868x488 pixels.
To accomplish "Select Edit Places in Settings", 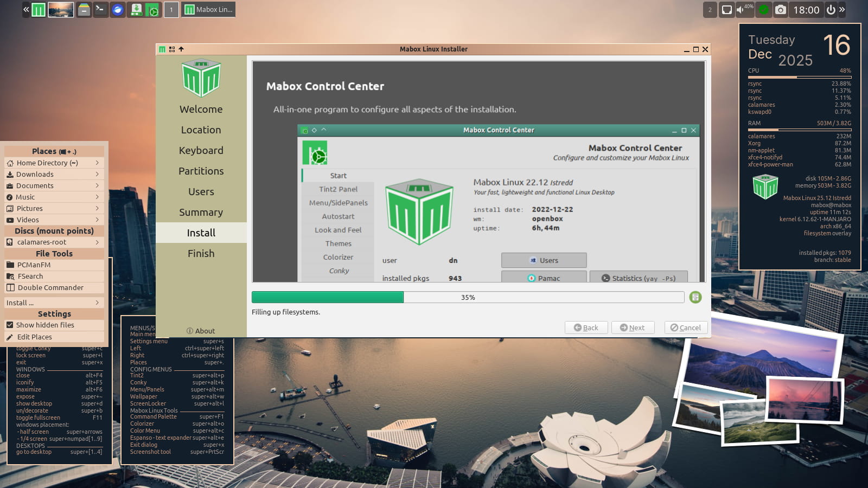I will click(34, 337).
